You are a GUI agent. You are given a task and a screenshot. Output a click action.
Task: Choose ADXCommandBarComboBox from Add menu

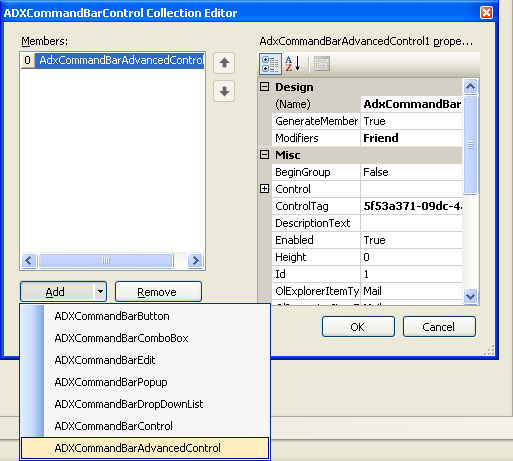click(145, 338)
